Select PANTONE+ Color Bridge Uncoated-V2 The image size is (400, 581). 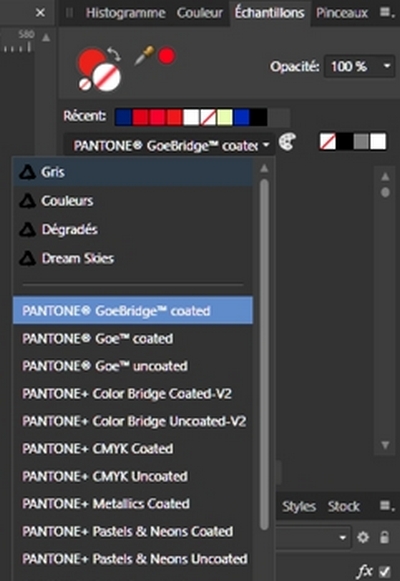[x=133, y=421]
